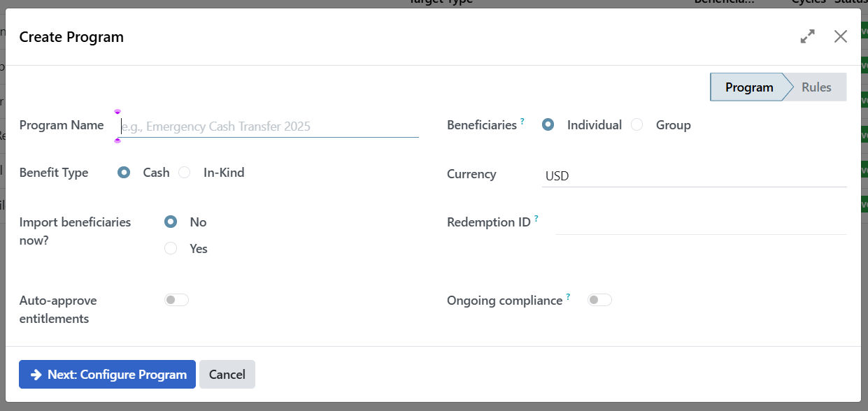
Task: Cancel the program creation
Action: pyautogui.click(x=227, y=374)
